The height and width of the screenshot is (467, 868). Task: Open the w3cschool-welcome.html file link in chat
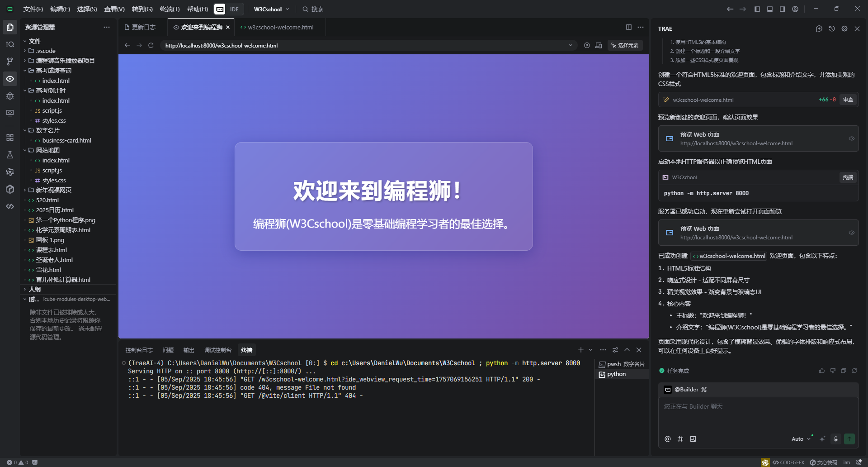729,256
